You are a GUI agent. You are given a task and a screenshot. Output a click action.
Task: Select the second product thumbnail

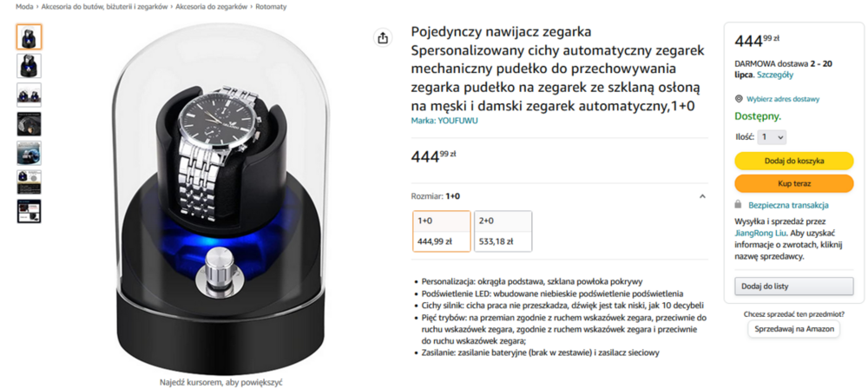pos(29,66)
